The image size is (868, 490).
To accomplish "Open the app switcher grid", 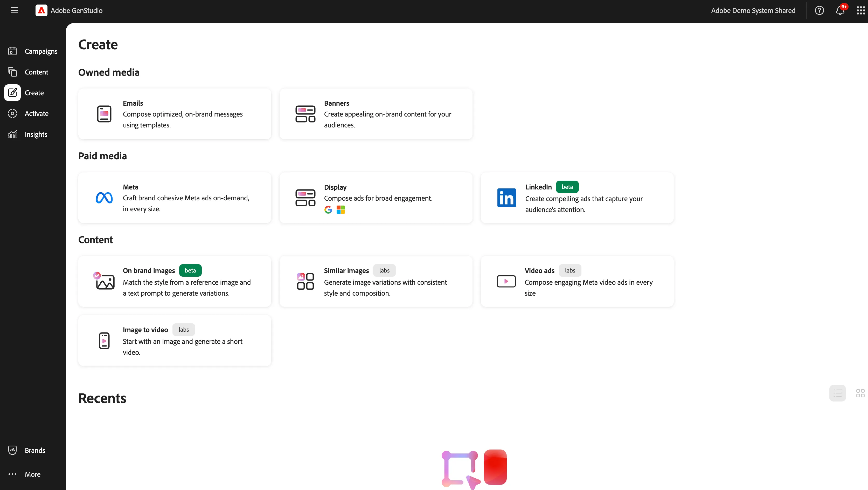I will pos(860,10).
